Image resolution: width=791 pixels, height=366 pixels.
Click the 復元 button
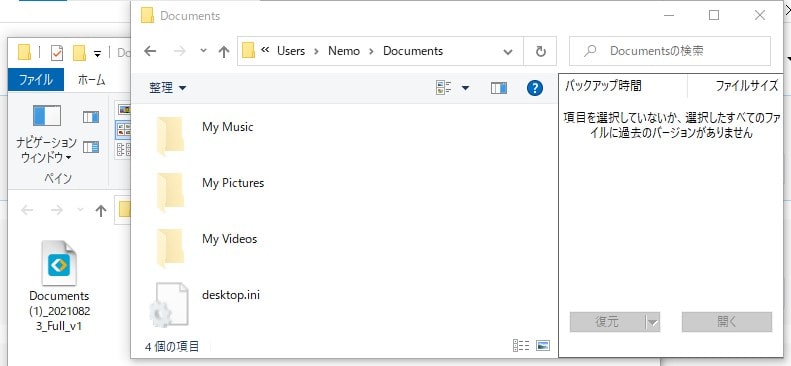pos(607,322)
